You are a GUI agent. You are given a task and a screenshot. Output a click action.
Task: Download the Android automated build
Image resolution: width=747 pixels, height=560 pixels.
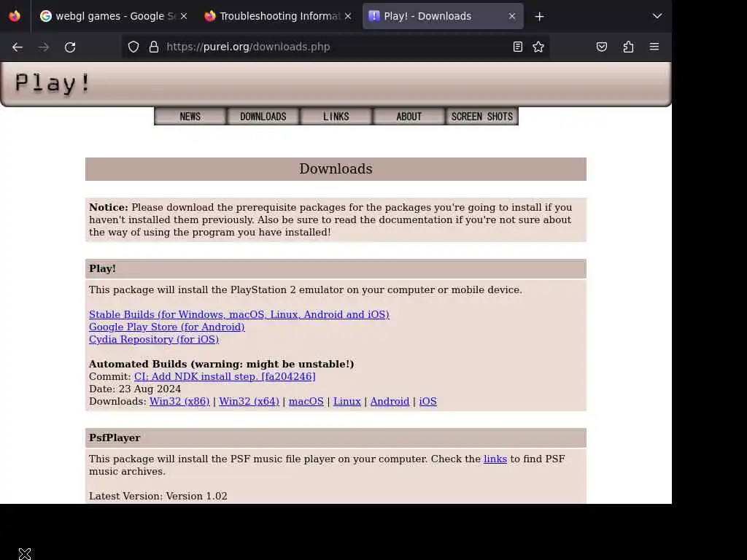pos(390,402)
